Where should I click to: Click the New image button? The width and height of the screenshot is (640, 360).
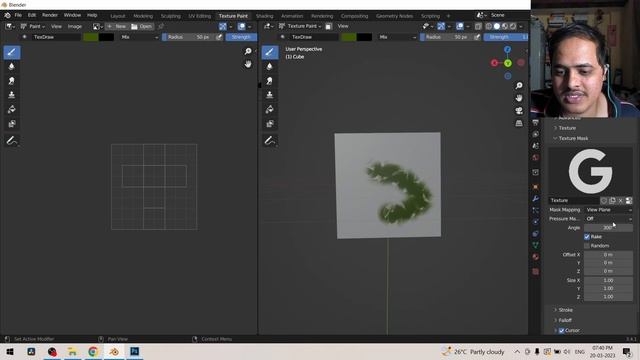pos(116,27)
